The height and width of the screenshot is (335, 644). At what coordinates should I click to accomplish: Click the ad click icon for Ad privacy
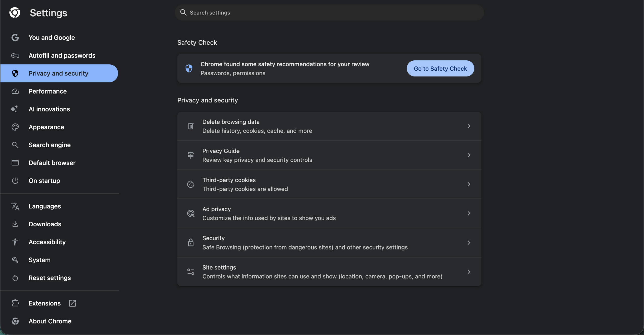coord(191,214)
